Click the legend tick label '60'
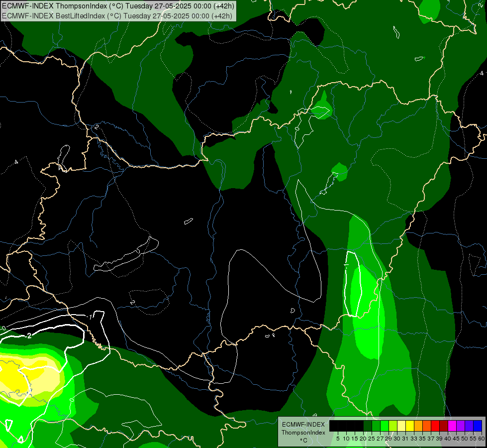The image size is (487, 448). [x=482, y=439]
